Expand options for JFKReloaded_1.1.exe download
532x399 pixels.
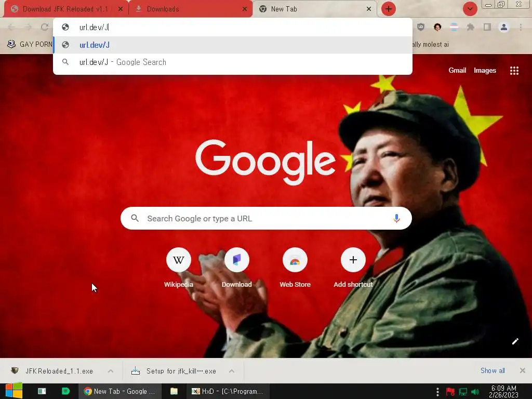(111, 371)
